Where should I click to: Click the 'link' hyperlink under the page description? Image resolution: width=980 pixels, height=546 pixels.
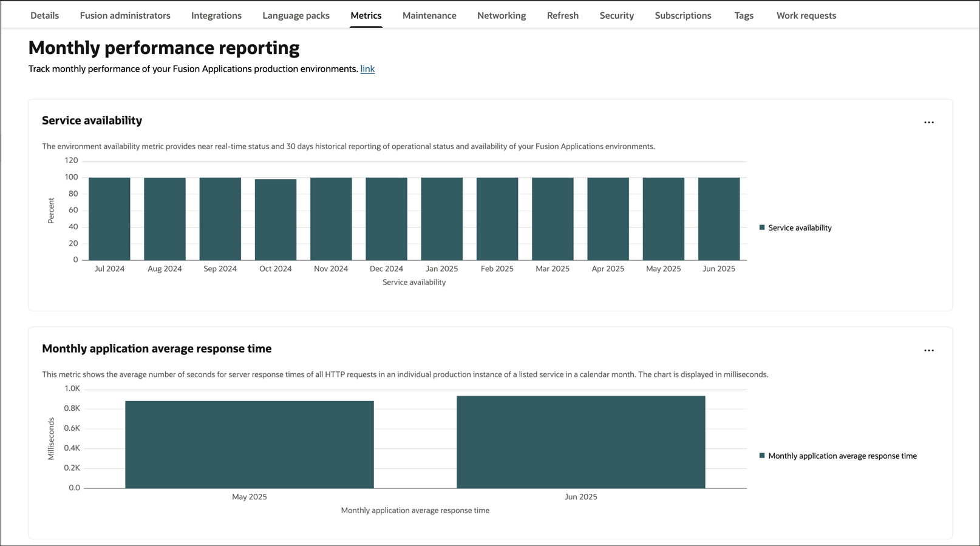pyautogui.click(x=367, y=69)
